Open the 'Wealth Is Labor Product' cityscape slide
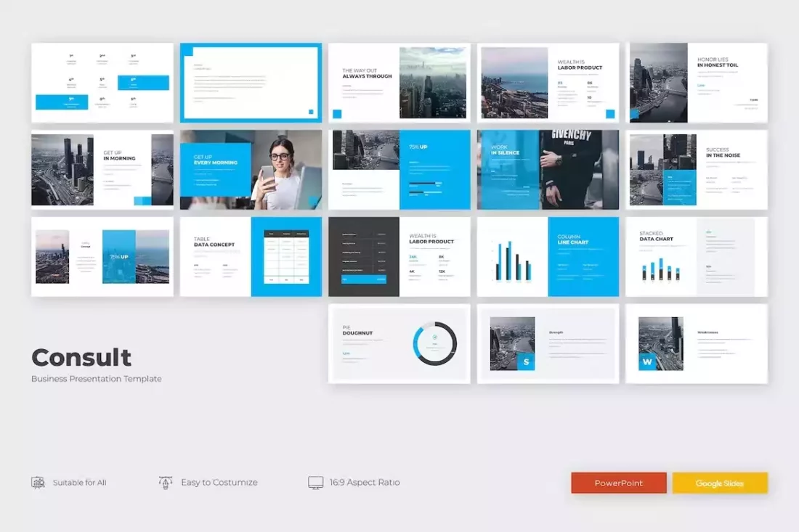 548,81
